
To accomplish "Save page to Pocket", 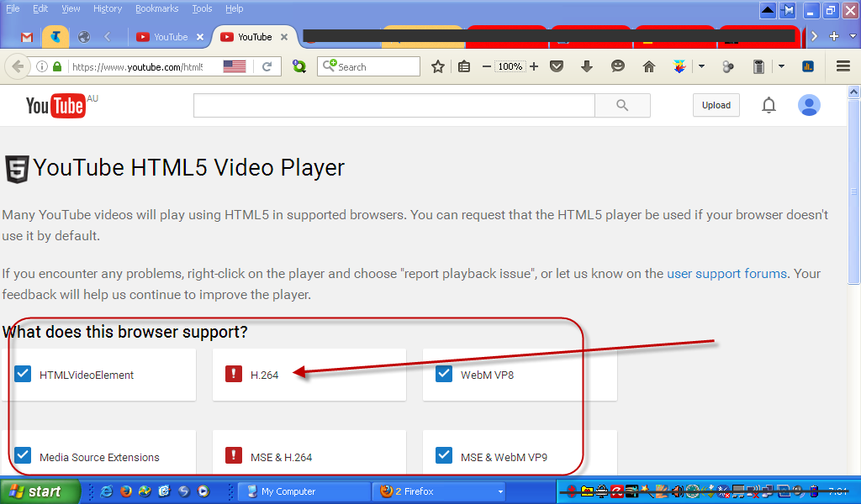I will click(x=557, y=67).
